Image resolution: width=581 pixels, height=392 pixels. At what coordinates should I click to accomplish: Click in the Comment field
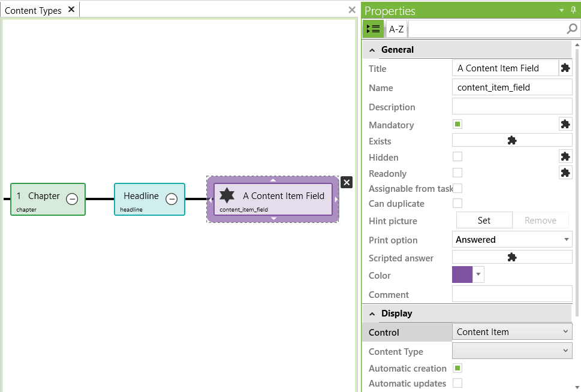512,294
